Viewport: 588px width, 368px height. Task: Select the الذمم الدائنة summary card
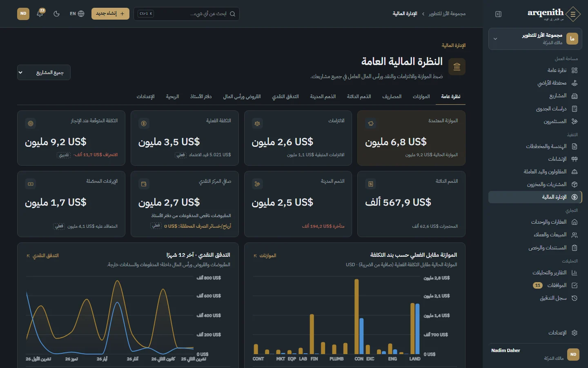coord(411,204)
